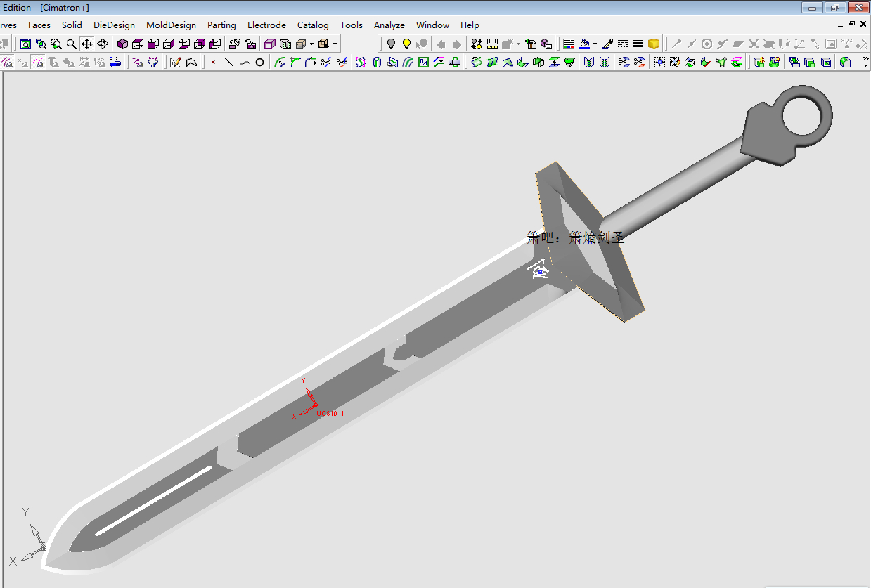Click the green corner fillet curve icon
The image size is (871, 588).
pos(295,62)
